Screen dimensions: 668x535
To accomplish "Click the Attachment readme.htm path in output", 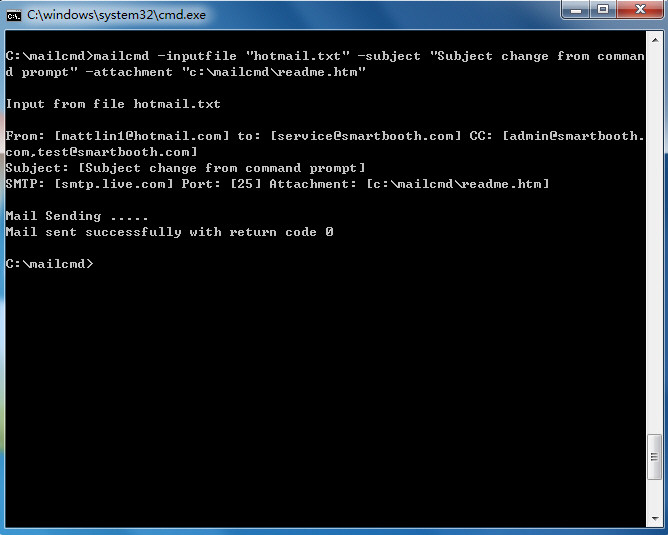I will tap(458, 184).
